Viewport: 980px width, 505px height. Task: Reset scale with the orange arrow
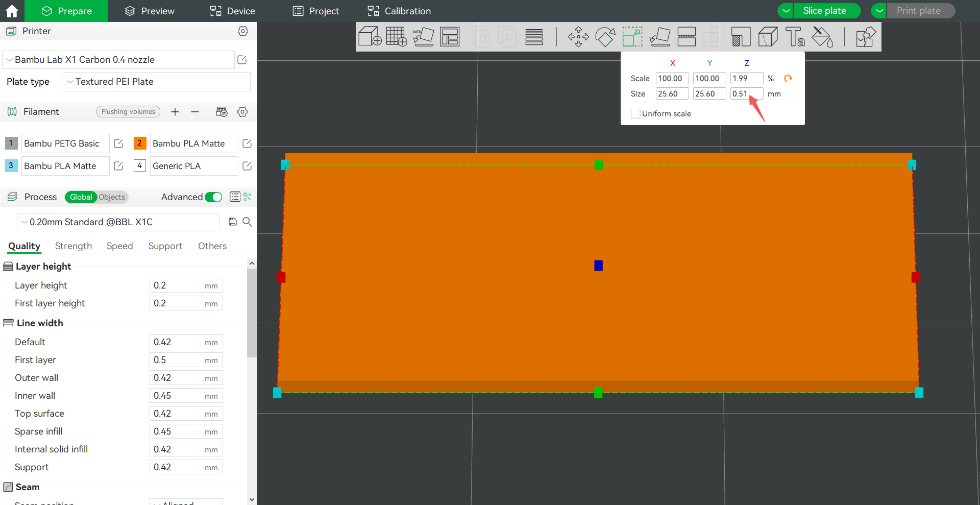[x=788, y=78]
